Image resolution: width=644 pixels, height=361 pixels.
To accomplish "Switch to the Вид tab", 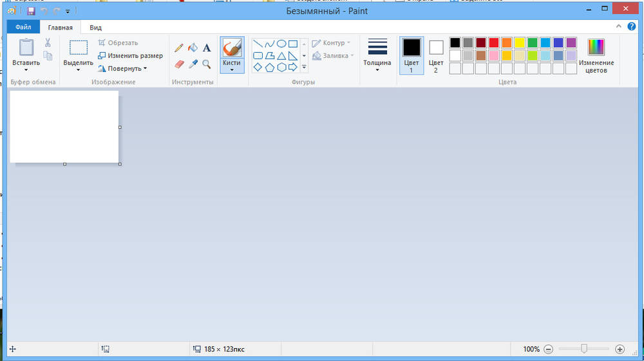I will tap(95, 28).
